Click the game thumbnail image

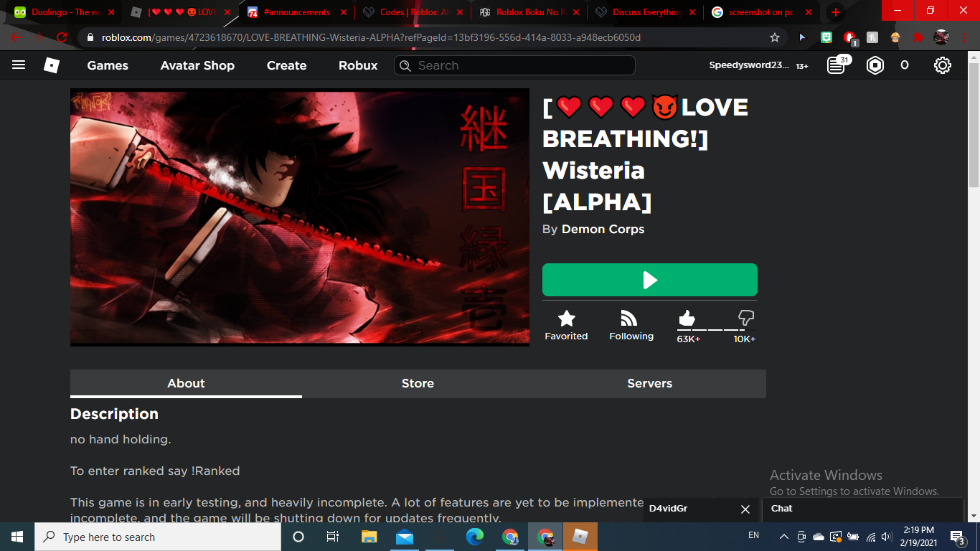300,217
